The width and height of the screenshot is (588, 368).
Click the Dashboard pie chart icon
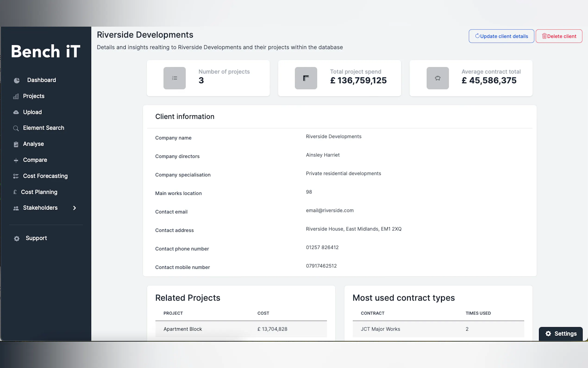(16, 80)
